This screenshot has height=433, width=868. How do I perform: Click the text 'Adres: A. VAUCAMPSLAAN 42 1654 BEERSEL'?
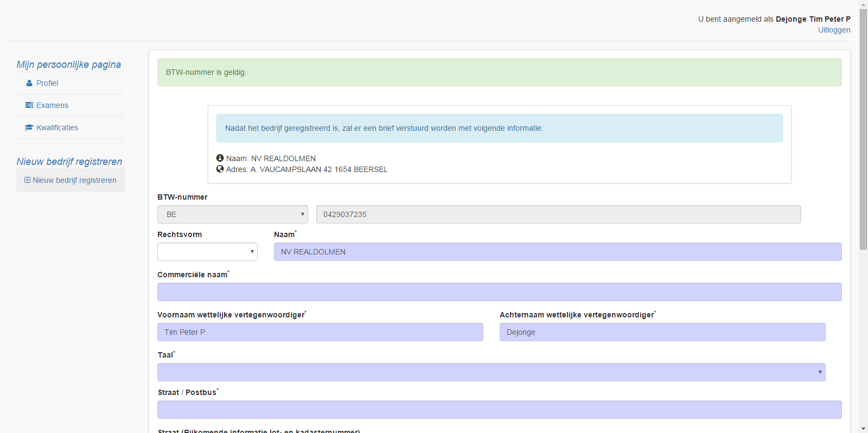click(307, 169)
